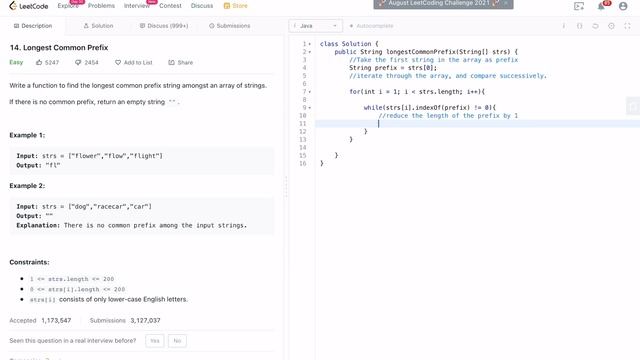
Task: Like the problem with thumbs-up 5247
Action: pyautogui.click(x=47, y=62)
